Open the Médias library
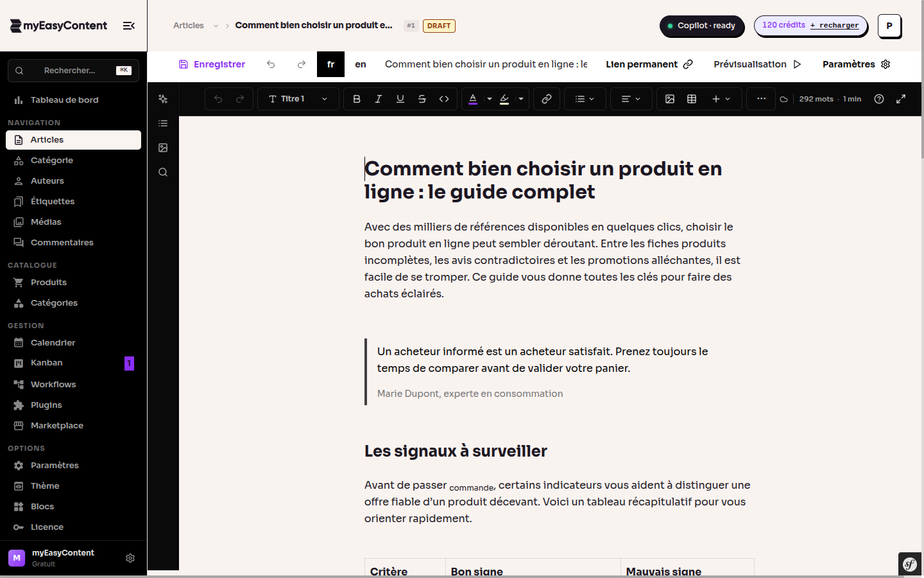Screen dimensions: 924x578 click(x=73, y=222)
